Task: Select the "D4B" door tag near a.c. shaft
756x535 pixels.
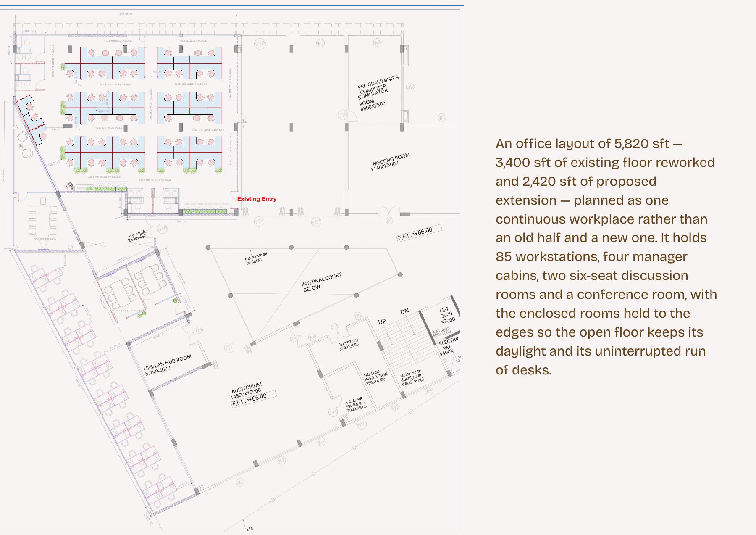Action: click(x=162, y=229)
